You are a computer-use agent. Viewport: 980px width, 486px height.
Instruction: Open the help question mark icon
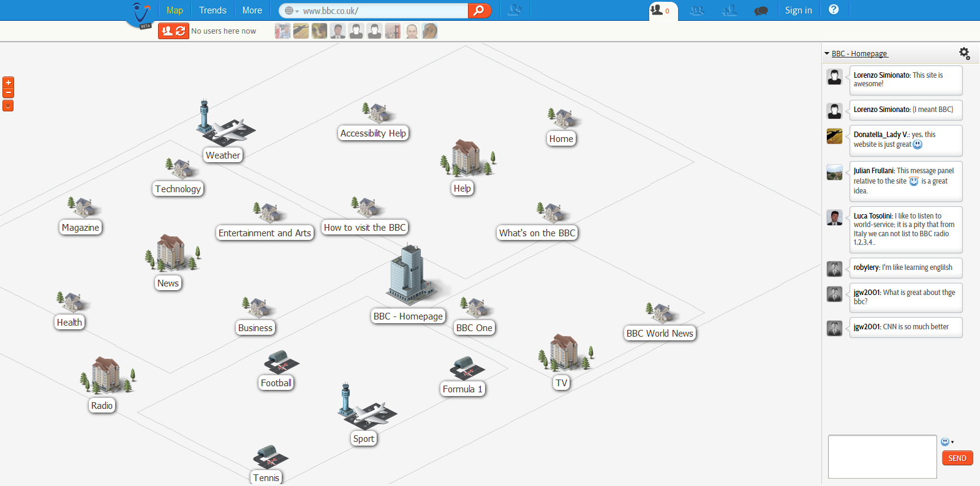834,10
